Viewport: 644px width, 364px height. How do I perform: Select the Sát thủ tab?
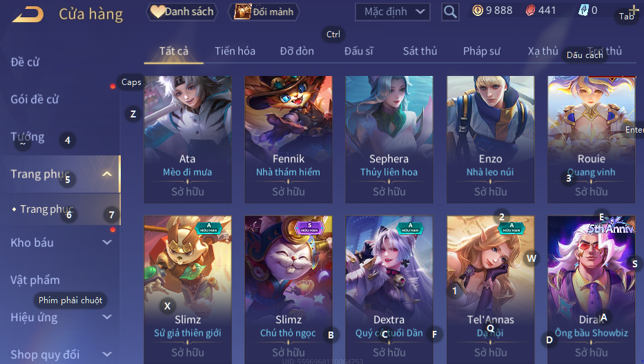pos(420,51)
